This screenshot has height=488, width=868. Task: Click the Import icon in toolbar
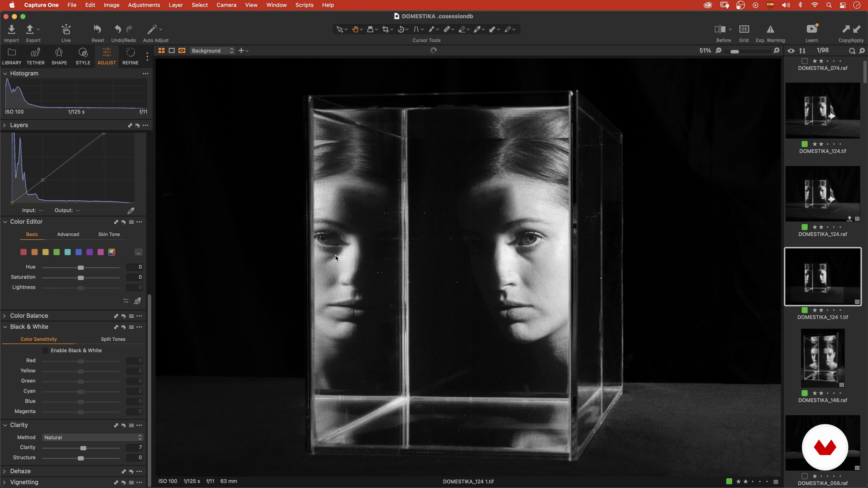pos(12,30)
